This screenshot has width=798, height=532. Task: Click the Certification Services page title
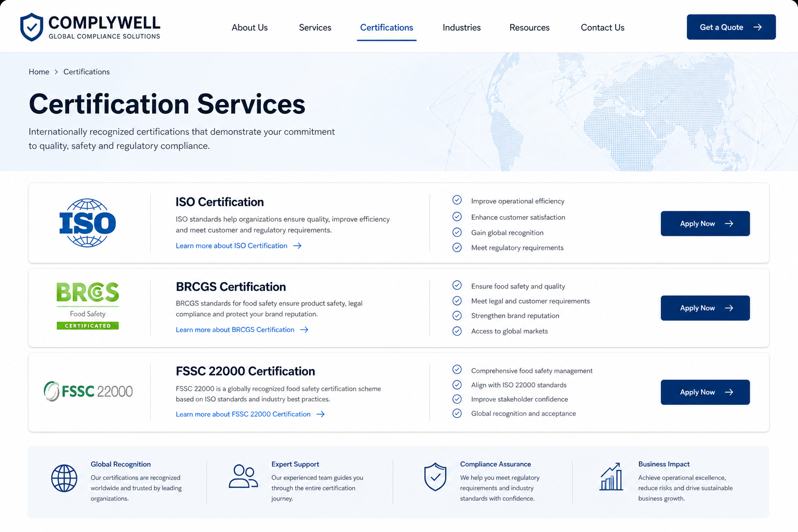pyautogui.click(x=167, y=104)
